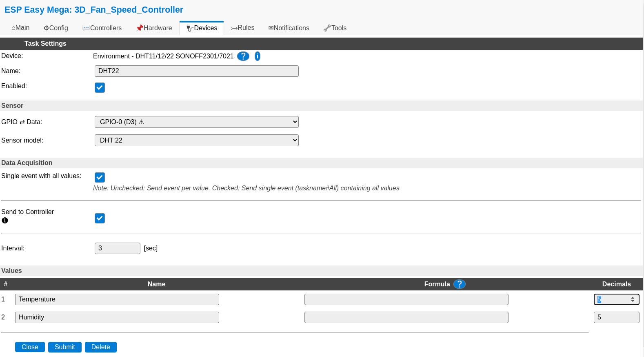Click the Send to Controller number 1 icon
The height and width of the screenshot is (357, 644).
[x=5, y=221]
